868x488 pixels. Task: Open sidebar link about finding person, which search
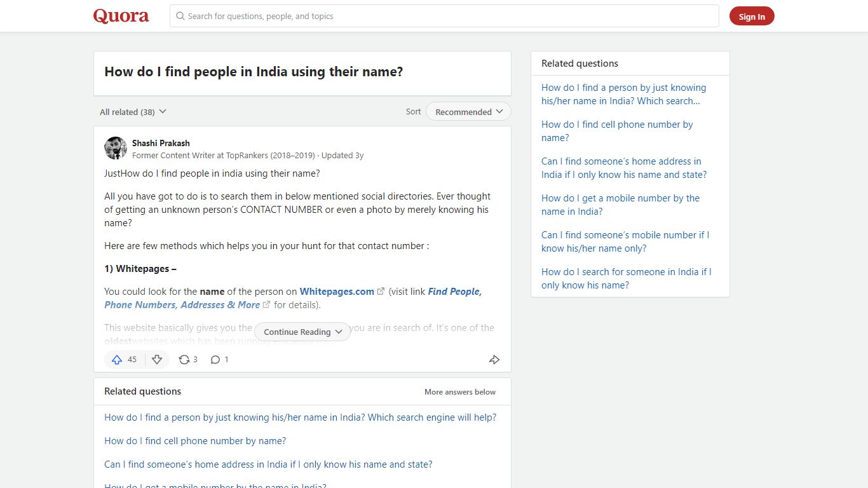623,94
